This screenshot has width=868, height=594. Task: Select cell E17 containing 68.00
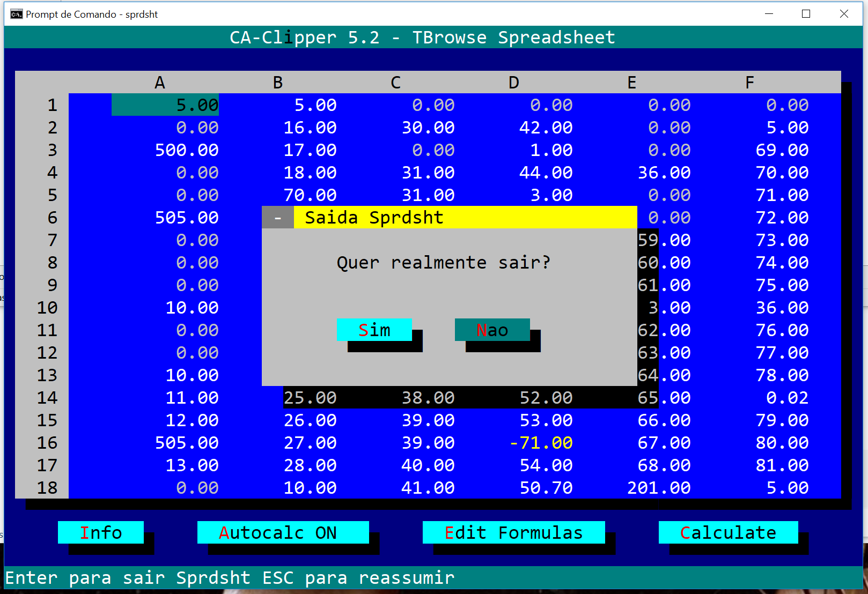click(x=664, y=465)
